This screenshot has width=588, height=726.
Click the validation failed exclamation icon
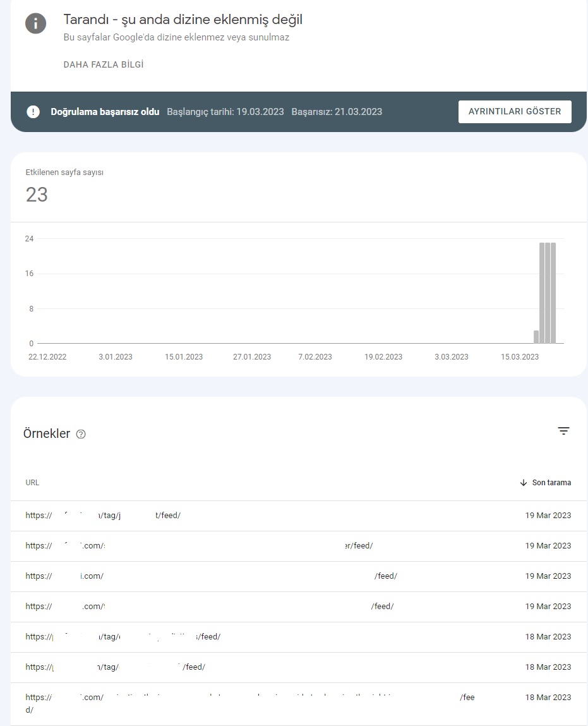[33, 112]
